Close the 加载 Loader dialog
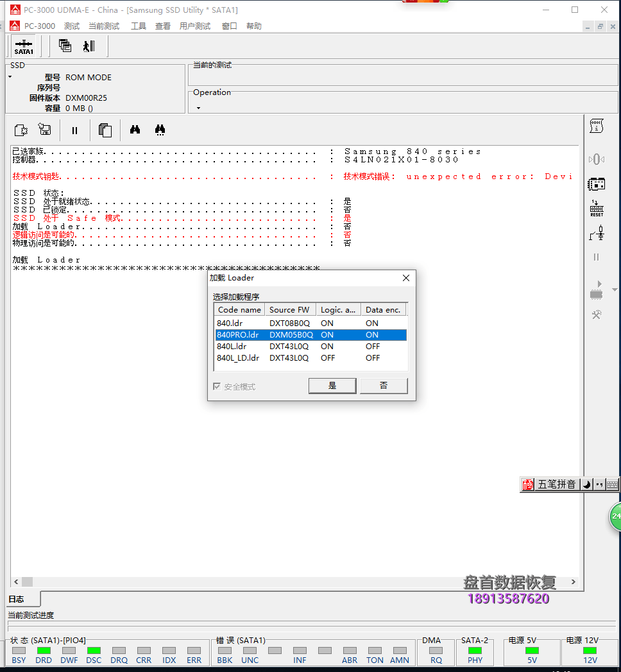 pos(406,278)
